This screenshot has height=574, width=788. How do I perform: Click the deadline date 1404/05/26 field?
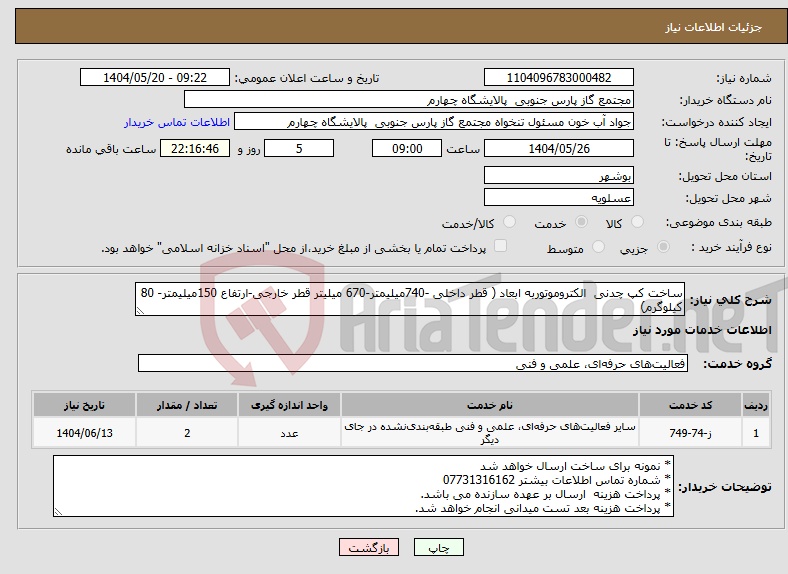coord(559,148)
